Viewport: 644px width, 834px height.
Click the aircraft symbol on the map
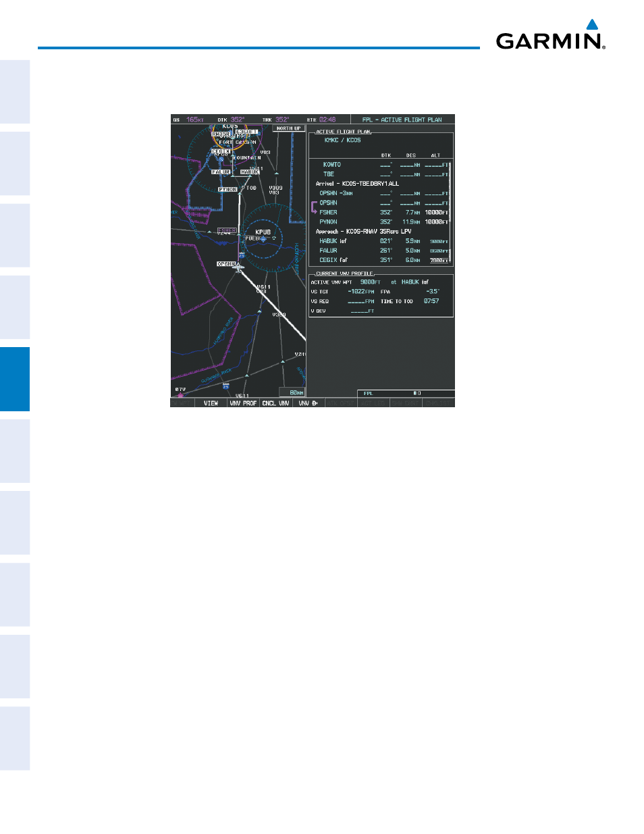click(238, 267)
